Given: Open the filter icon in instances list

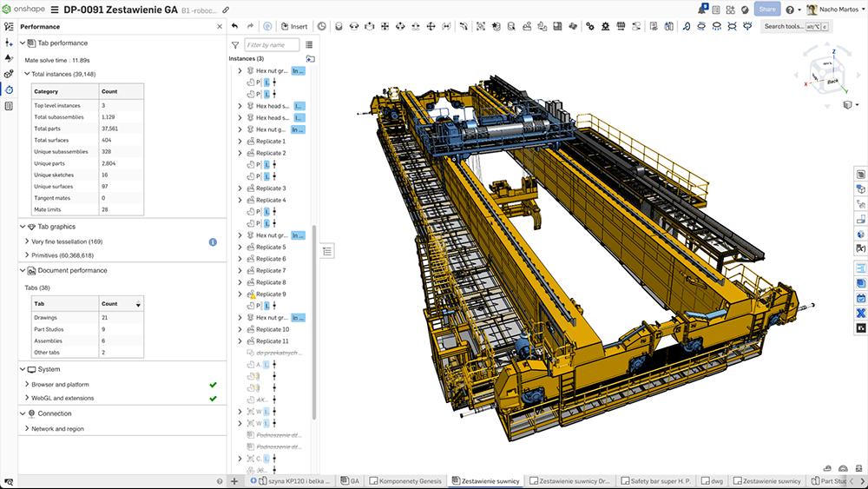Looking at the screenshot, I should [235, 45].
